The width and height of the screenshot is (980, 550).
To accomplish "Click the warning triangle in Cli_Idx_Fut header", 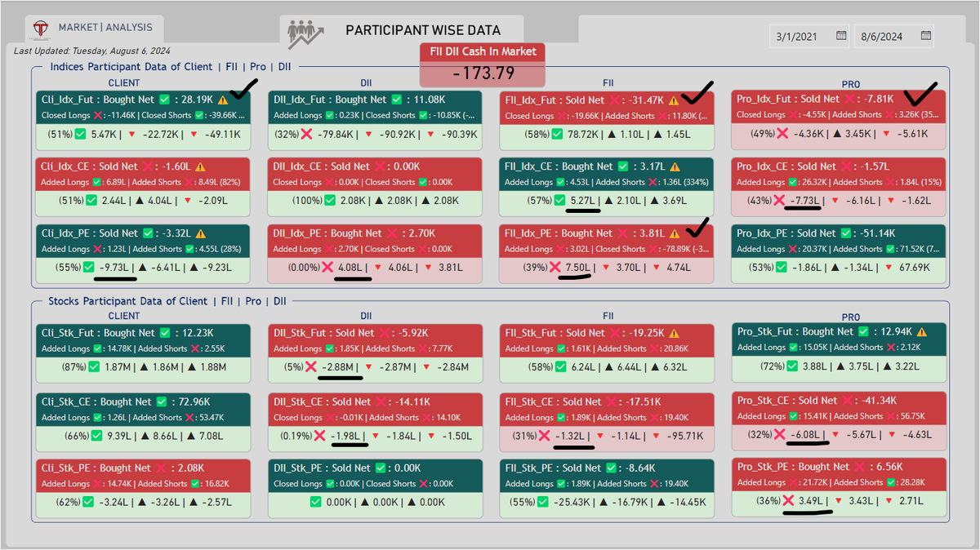I will click(222, 100).
